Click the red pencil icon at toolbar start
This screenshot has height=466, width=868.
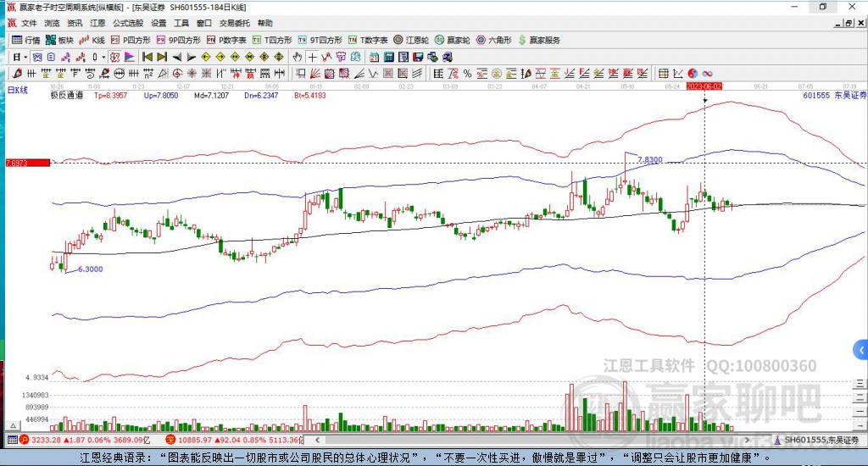pyautogui.click(x=17, y=73)
